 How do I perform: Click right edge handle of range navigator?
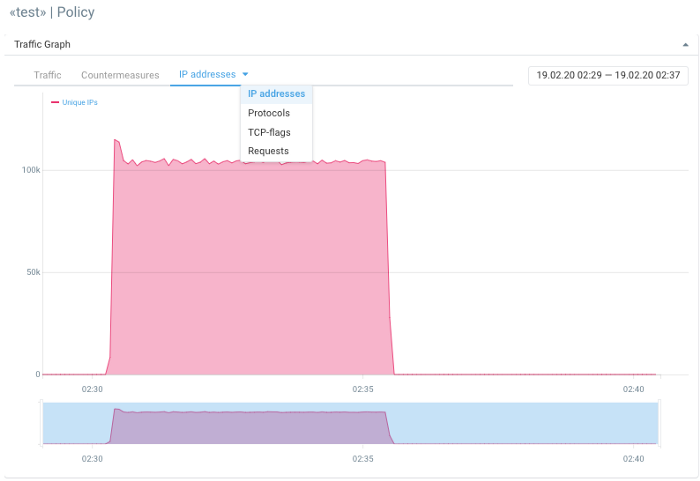click(658, 423)
